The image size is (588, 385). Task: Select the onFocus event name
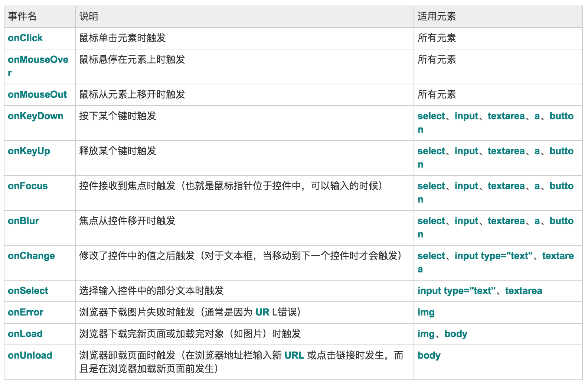[28, 186]
